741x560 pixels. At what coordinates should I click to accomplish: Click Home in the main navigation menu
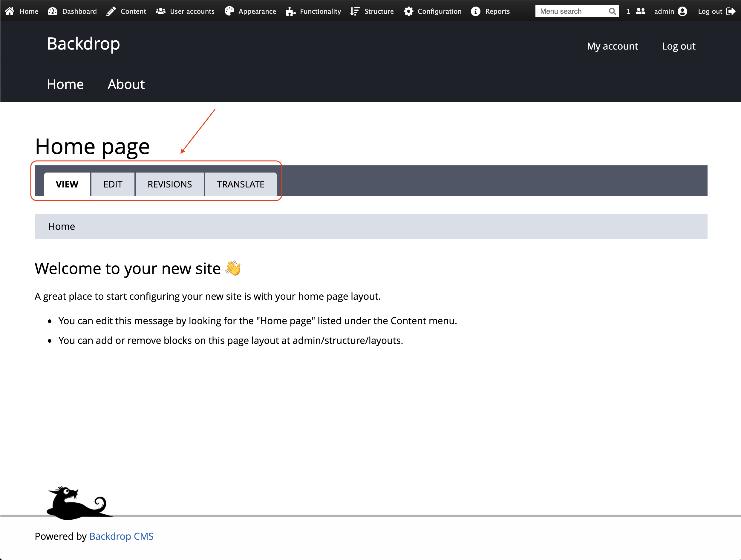(x=65, y=84)
